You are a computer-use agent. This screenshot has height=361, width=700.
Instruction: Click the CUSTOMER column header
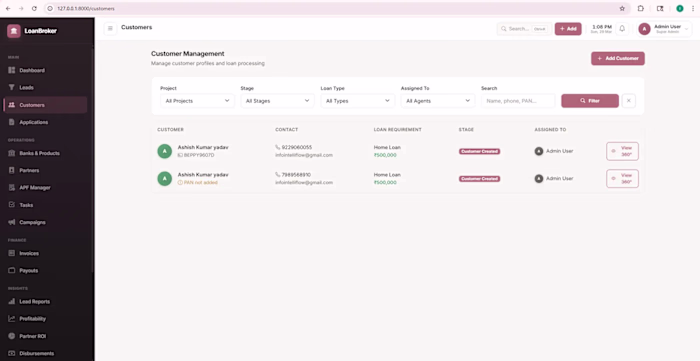point(171,130)
